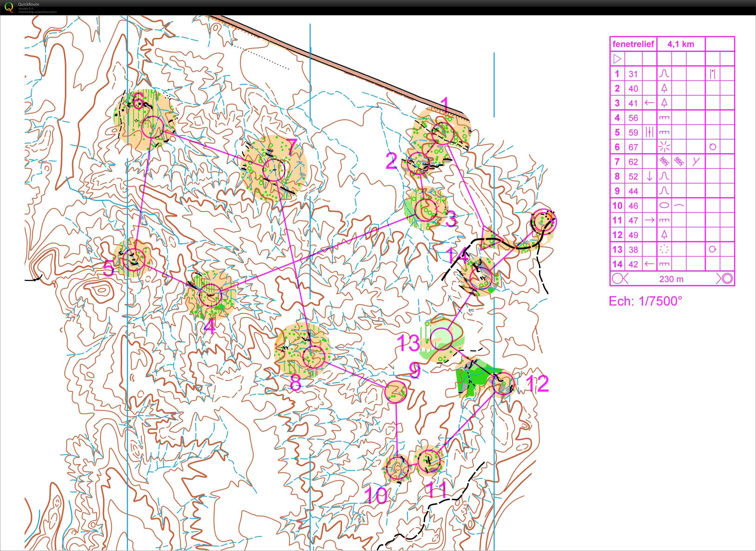Click the map label number 12

click(x=538, y=384)
